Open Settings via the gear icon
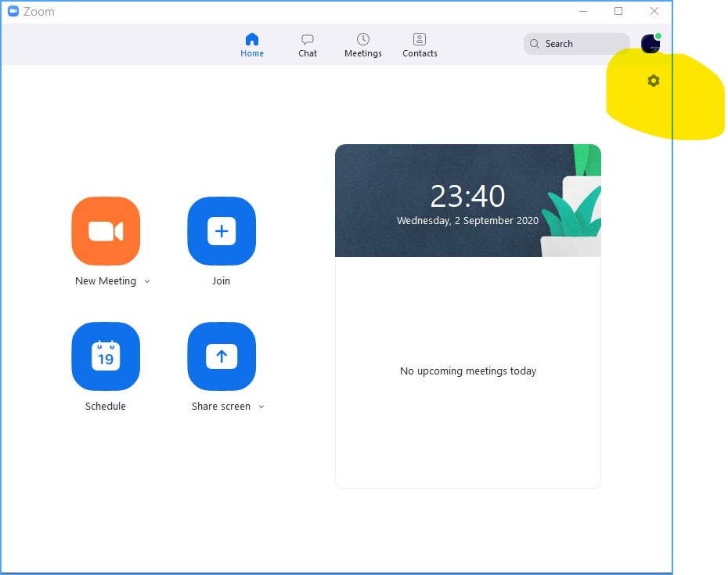This screenshot has width=728, height=575. click(654, 81)
